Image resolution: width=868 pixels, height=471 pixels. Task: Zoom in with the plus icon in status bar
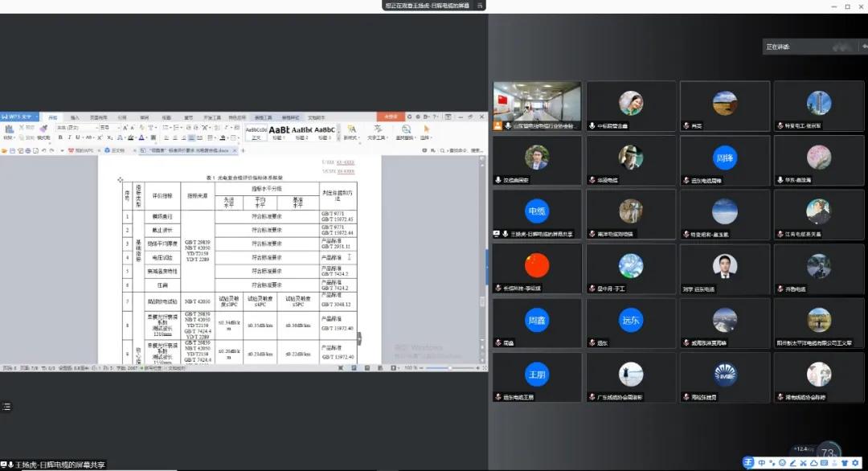point(477,367)
